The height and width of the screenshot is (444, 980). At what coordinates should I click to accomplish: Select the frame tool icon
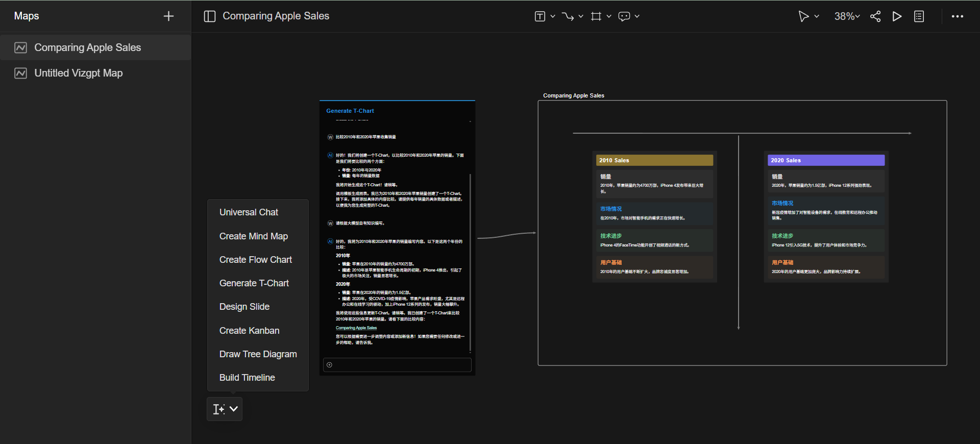pyautogui.click(x=596, y=16)
